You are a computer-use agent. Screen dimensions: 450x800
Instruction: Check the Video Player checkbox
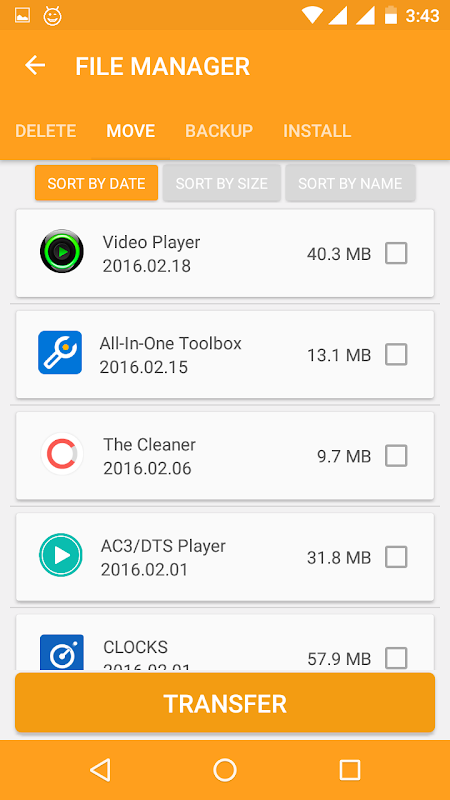(396, 253)
